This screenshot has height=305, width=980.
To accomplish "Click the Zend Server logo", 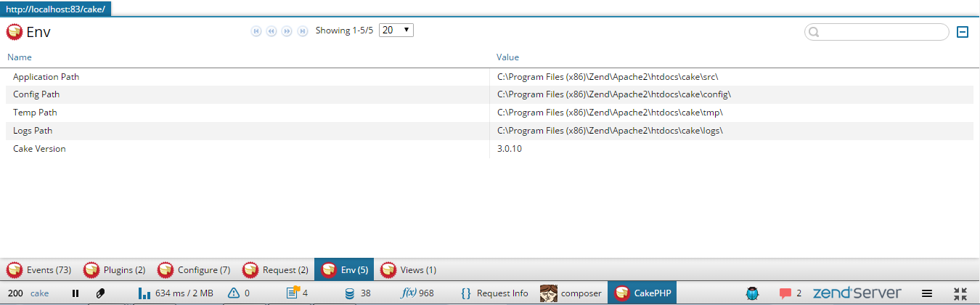I will click(857, 293).
